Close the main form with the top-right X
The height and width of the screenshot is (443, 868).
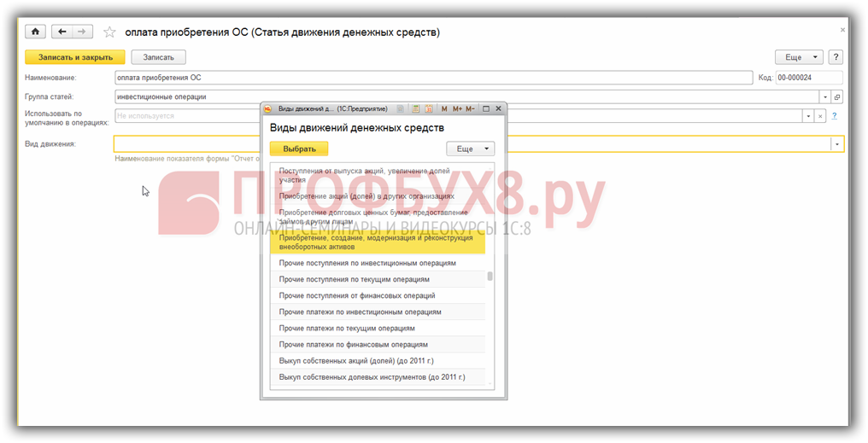click(x=842, y=30)
